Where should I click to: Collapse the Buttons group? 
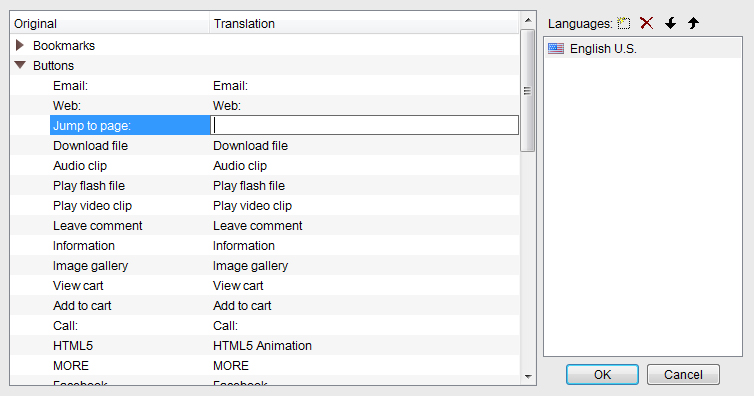coord(20,65)
